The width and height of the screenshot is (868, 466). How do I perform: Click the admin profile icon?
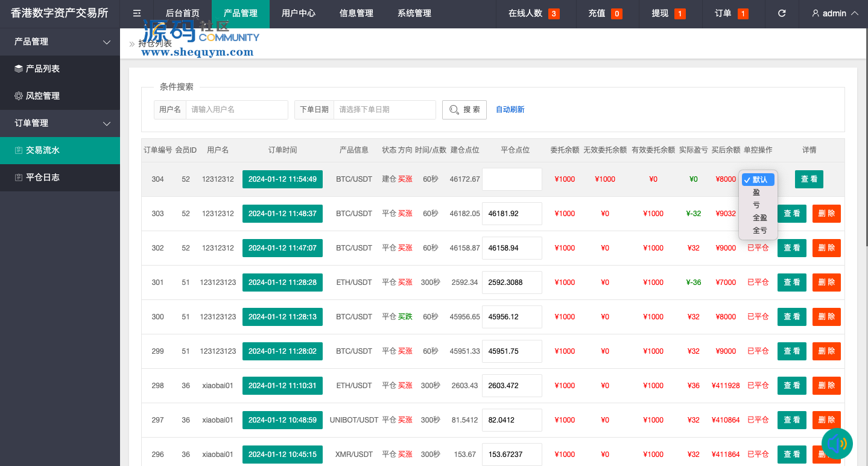click(816, 13)
